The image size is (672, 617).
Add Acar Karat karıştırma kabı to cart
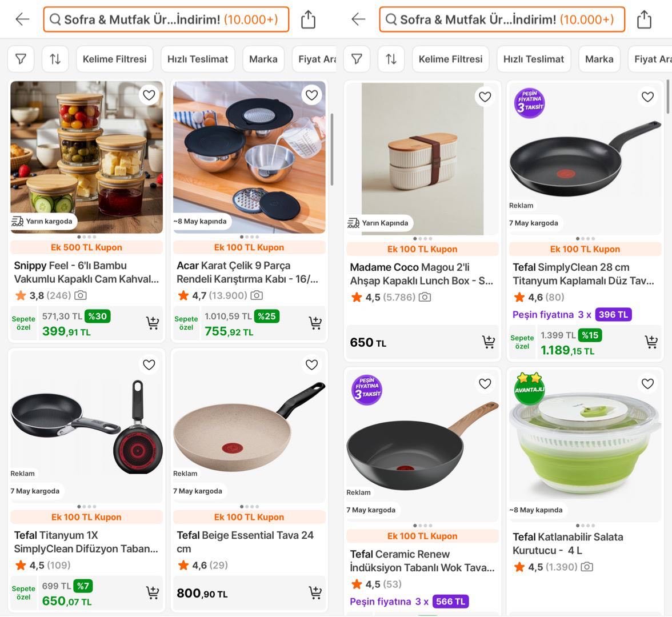pos(315,323)
